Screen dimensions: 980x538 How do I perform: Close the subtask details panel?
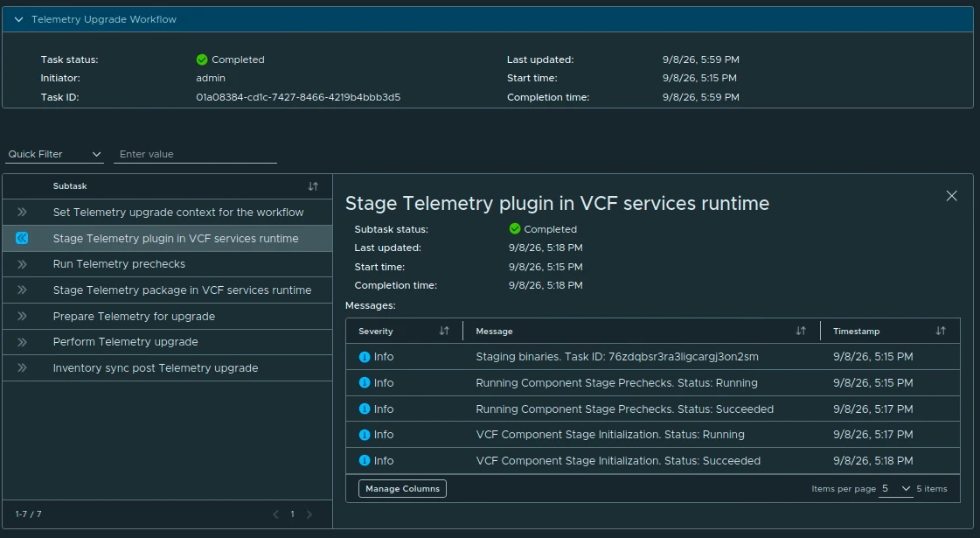coord(952,196)
